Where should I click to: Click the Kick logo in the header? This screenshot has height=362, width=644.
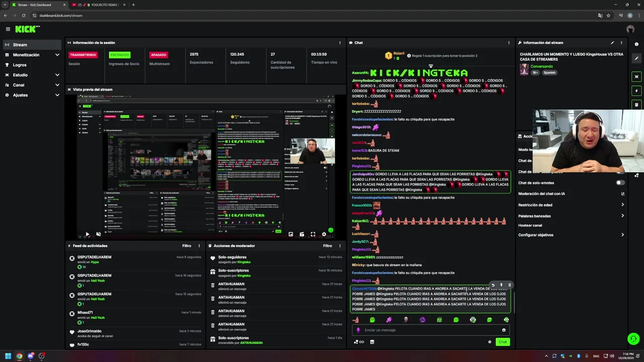coord(27,29)
